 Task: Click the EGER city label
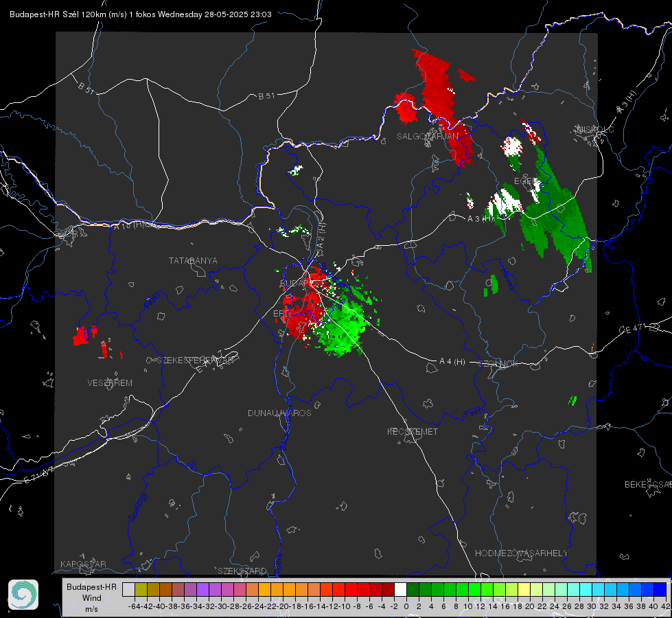click(526, 181)
